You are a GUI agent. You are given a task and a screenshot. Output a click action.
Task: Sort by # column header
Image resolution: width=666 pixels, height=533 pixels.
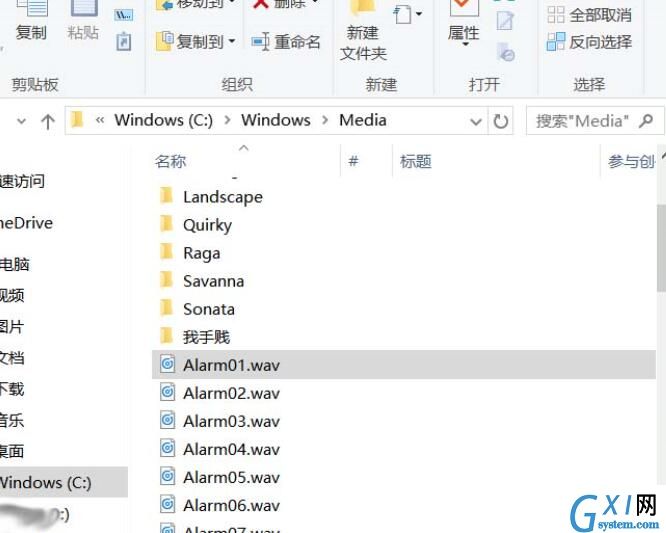point(353,161)
